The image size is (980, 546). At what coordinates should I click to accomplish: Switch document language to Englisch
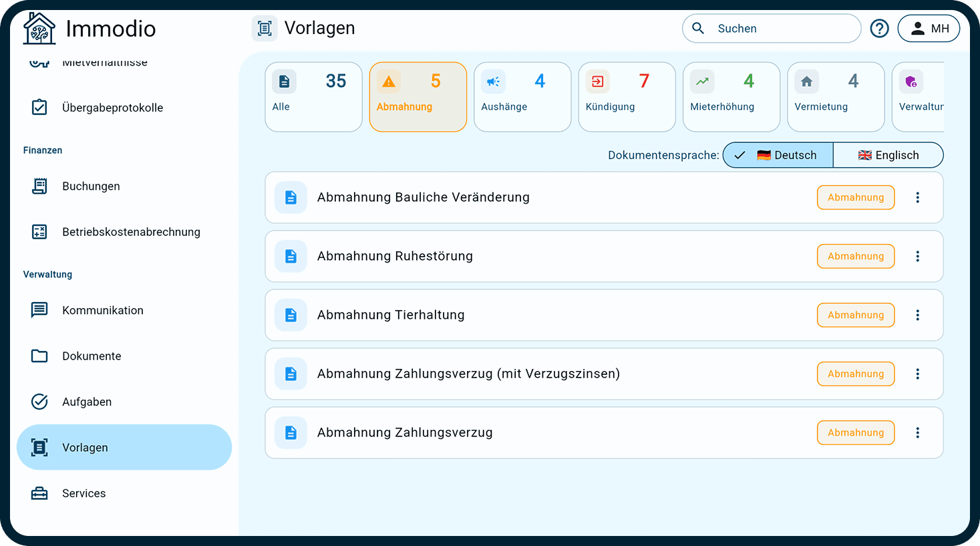888,155
